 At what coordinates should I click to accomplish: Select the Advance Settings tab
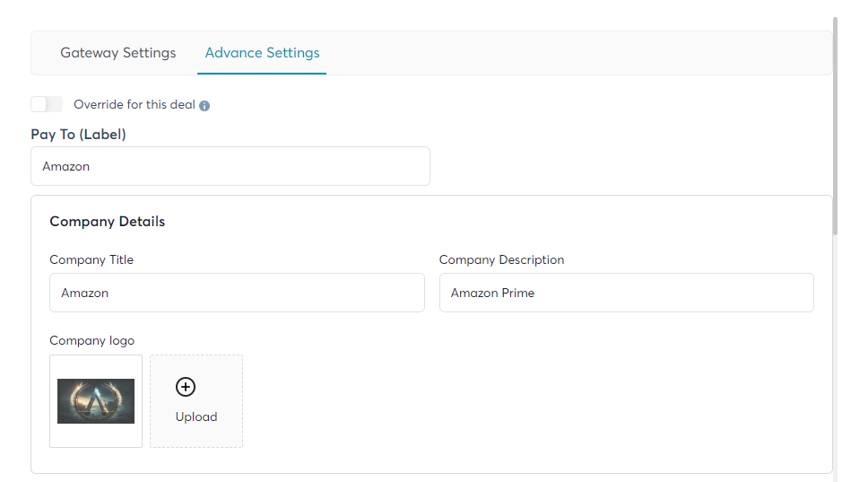pos(263,53)
